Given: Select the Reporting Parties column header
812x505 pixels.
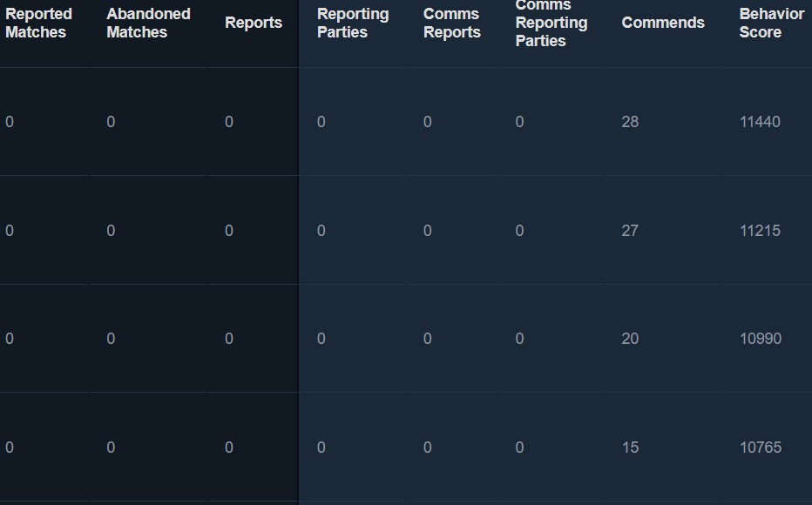Looking at the screenshot, I should tap(353, 23).
